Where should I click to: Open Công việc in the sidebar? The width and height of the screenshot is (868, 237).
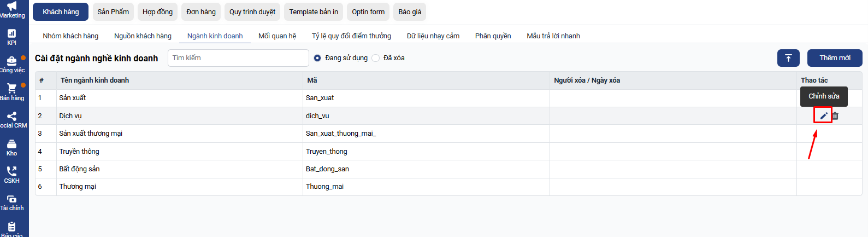click(x=11, y=64)
